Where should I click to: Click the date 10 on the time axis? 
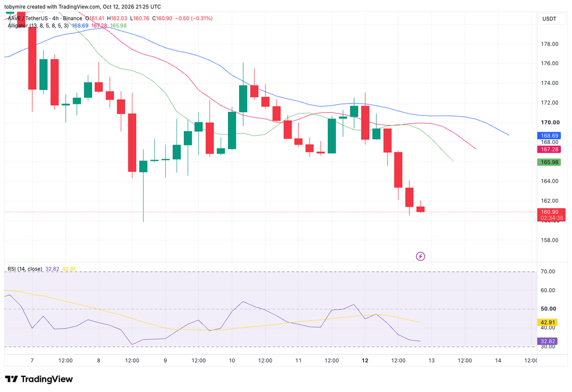click(x=232, y=360)
